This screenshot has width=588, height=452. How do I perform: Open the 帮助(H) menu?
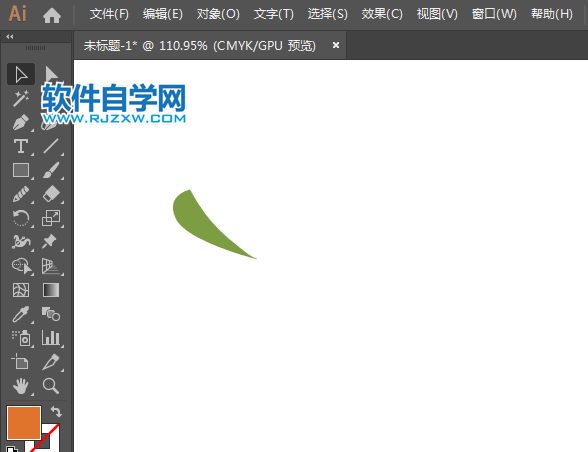pos(552,14)
